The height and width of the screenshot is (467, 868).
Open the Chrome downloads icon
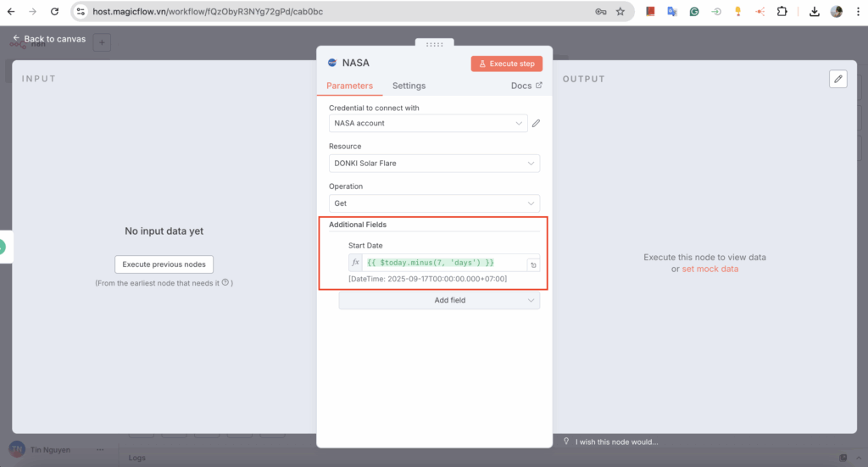[814, 12]
